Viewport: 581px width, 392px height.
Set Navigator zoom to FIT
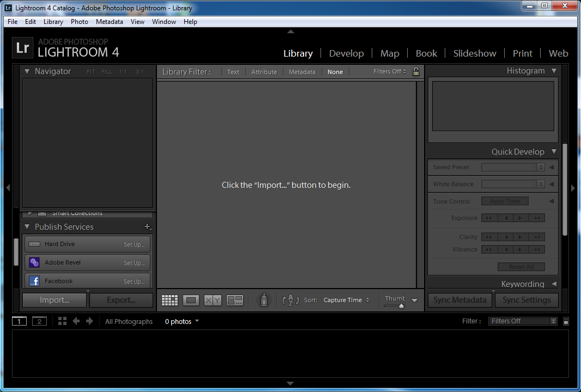[x=91, y=72]
